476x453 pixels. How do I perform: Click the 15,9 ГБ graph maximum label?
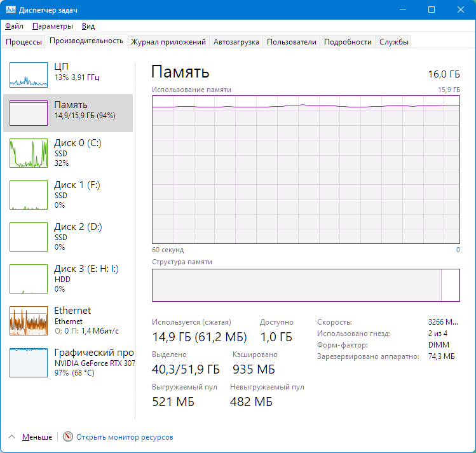(449, 90)
